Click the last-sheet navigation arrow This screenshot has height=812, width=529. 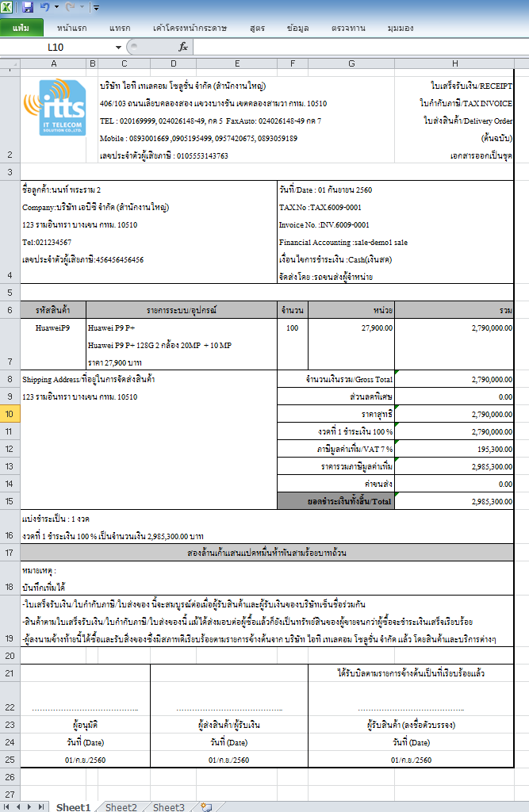[40, 806]
